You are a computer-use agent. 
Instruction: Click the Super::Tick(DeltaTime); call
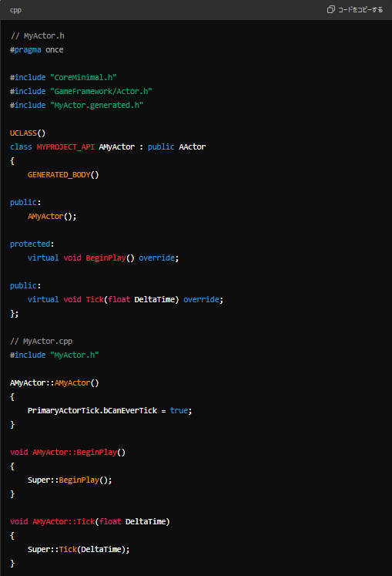[79, 550]
